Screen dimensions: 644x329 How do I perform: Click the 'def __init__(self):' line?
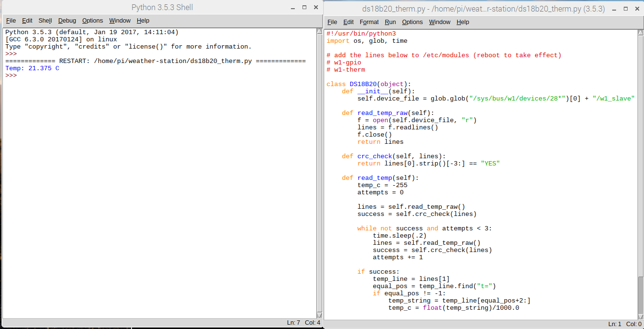(379, 91)
